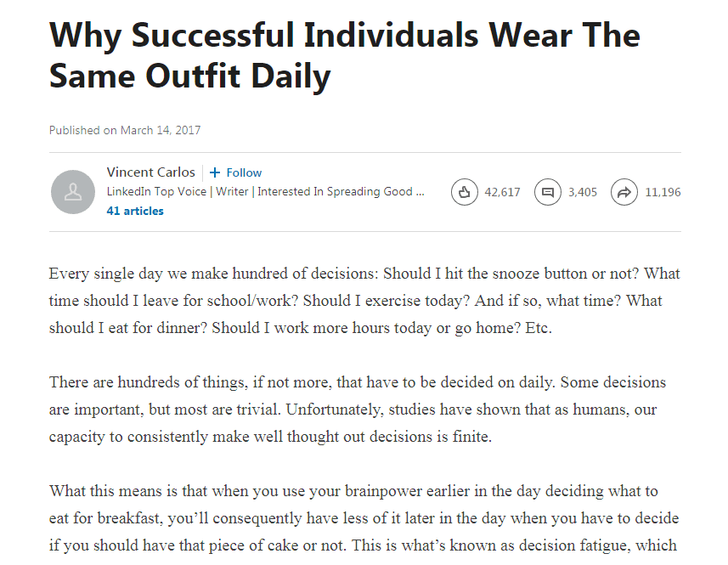Follow Vincent Carlos

(x=244, y=172)
